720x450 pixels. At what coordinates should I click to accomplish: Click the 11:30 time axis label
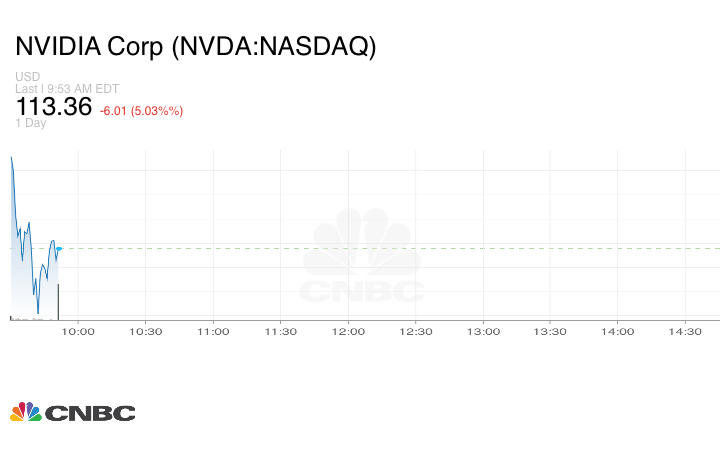(x=280, y=331)
